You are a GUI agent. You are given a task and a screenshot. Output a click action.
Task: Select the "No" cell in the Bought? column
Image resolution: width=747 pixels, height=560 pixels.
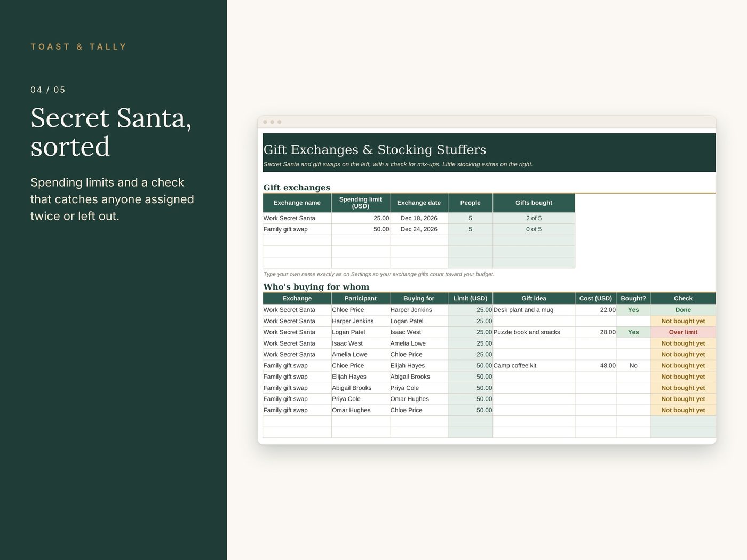pos(633,366)
